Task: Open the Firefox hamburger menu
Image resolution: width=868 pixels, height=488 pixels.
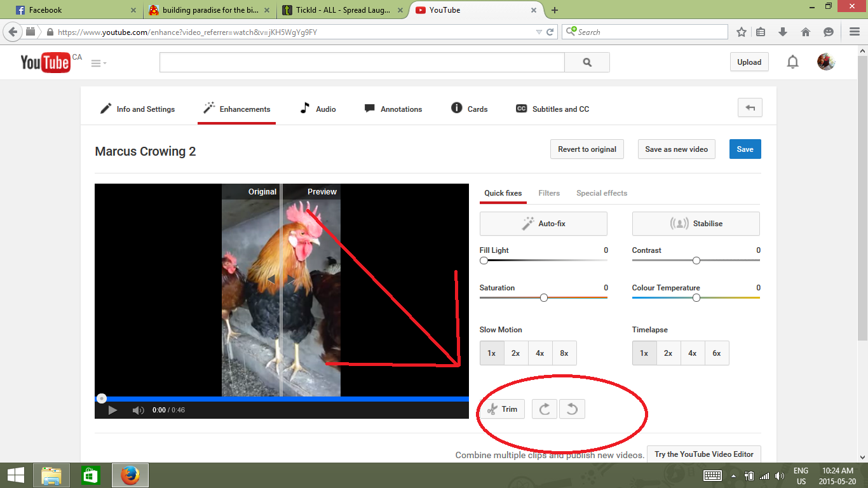Action: coord(854,32)
